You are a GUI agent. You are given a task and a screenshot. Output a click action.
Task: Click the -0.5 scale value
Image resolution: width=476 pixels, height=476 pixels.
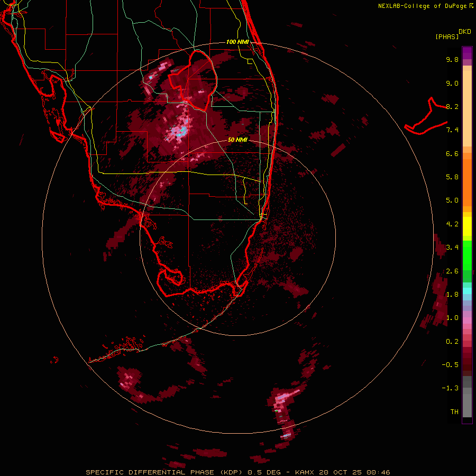tap(450, 365)
